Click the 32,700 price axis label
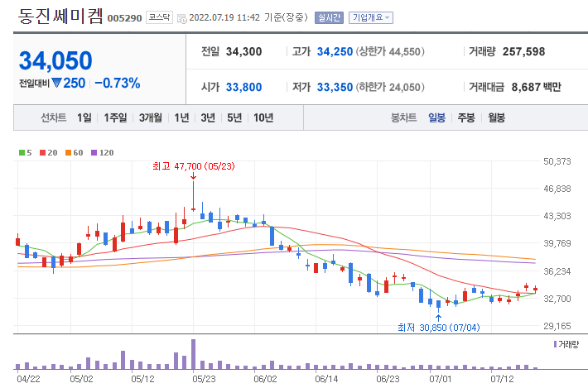Image resolution: width=588 pixels, height=388 pixels. (x=557, y=299)
